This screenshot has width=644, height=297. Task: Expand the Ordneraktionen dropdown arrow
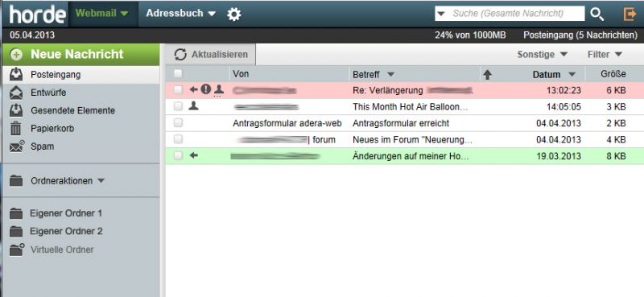[101, 181]
